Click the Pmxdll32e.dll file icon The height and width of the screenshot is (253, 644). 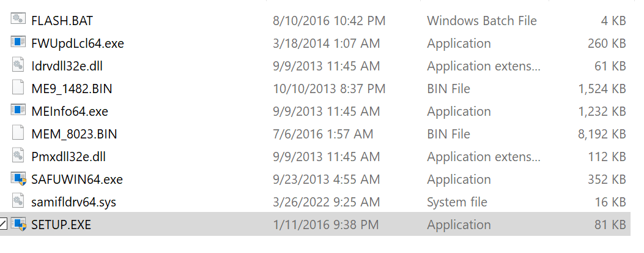(18, 156)
